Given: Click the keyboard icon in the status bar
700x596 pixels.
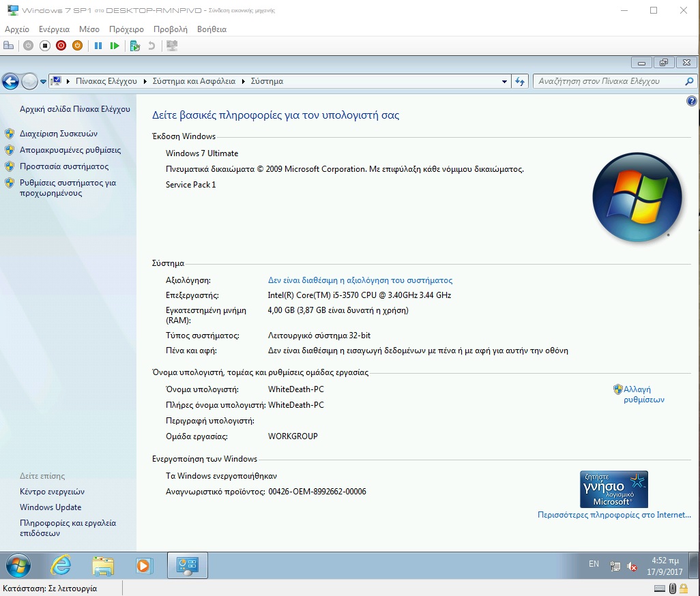Looking at the screenshot, I should [x=659, y=588].
